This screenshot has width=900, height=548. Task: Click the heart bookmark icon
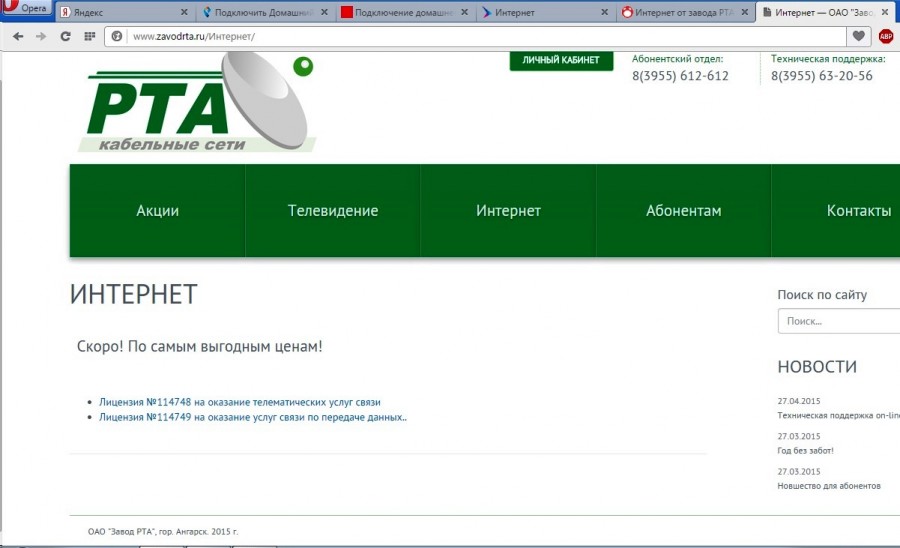[858, 36]
